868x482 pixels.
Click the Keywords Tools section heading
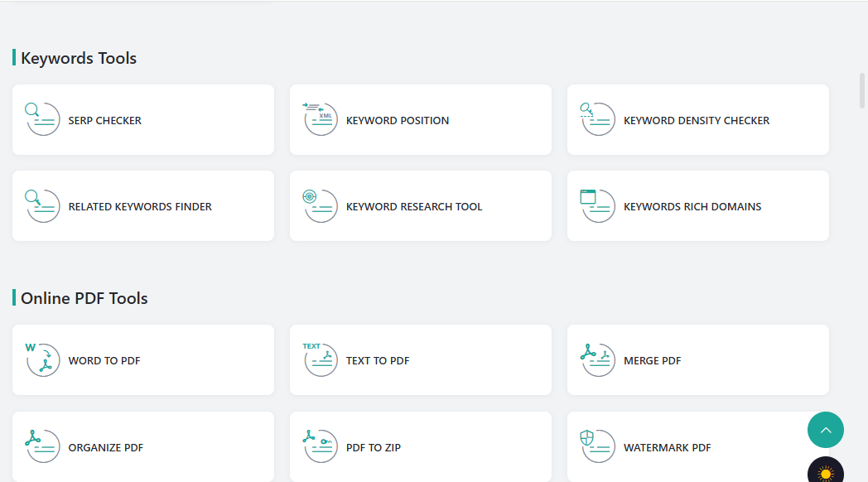[x=79, y=58]
